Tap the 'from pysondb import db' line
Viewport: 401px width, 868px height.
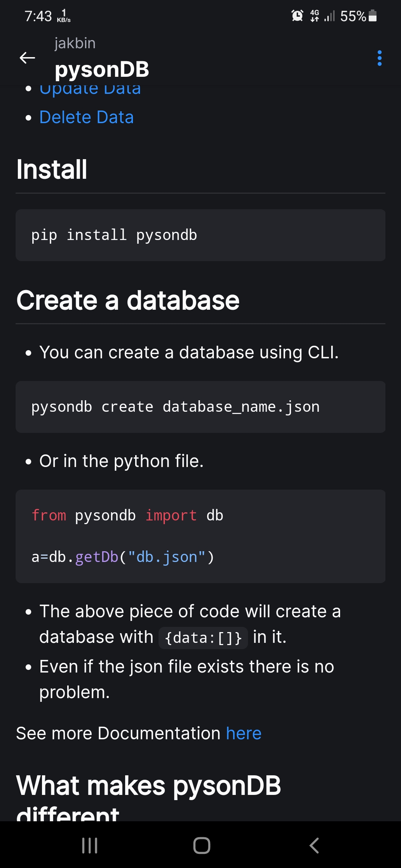127,516
